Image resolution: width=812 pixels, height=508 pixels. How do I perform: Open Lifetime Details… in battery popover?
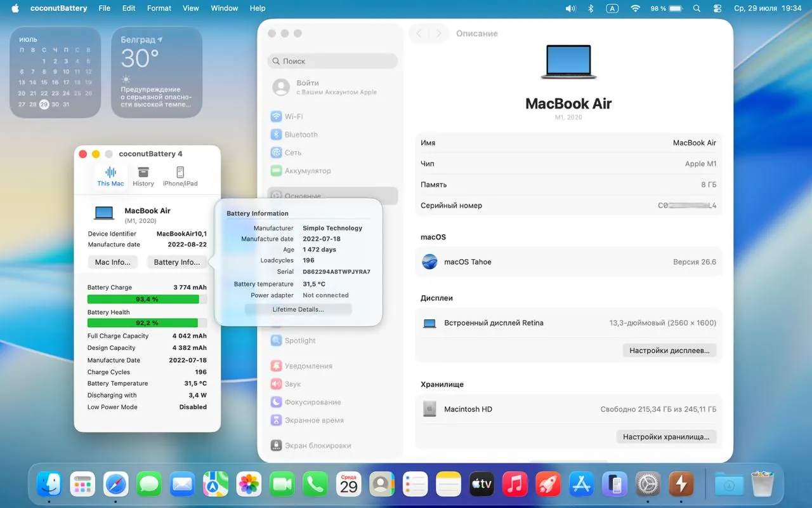click(x=298, y=309)
